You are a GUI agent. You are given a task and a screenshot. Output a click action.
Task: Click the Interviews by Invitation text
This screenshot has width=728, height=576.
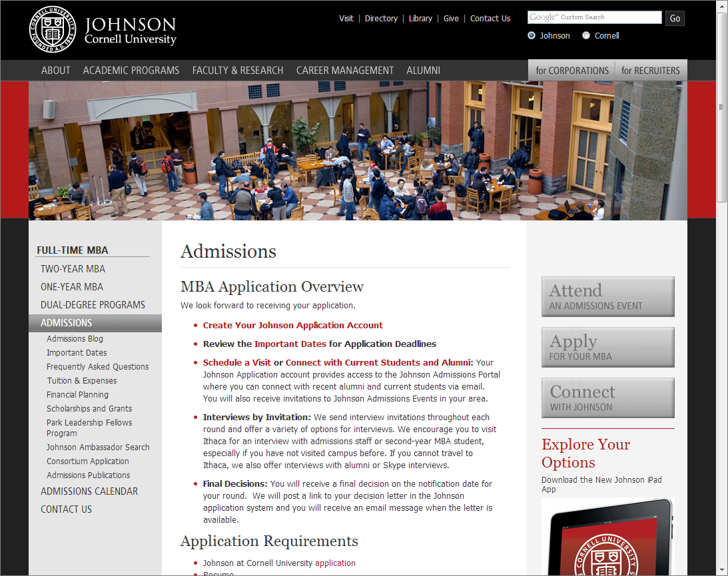[x=256, y=418]
